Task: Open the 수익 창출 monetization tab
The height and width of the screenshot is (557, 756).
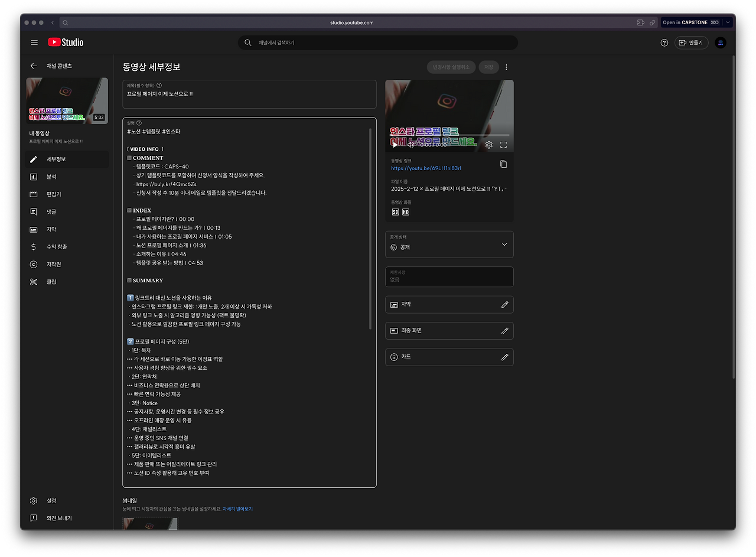Action: tap(67, 247)
